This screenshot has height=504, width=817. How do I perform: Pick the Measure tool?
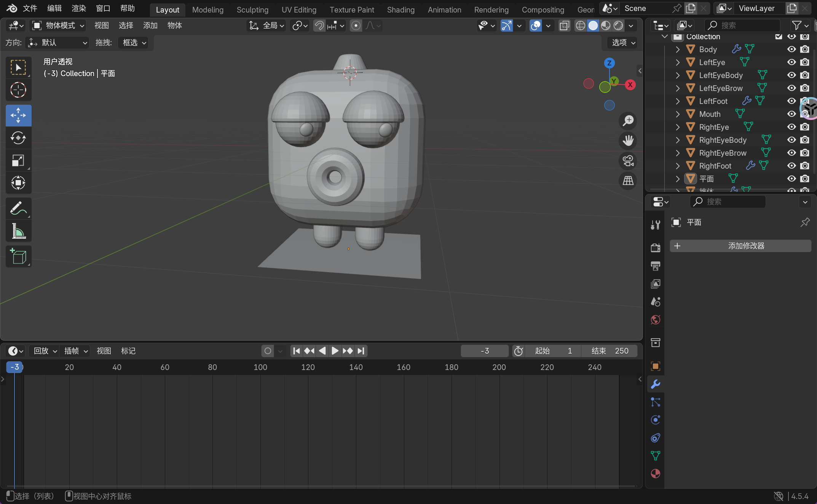(18, 231)
